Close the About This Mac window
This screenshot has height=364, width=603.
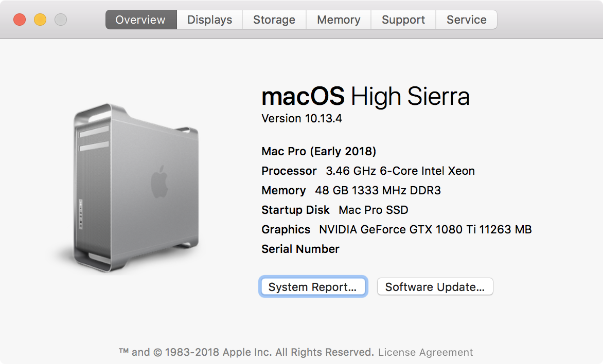point(20,20)
